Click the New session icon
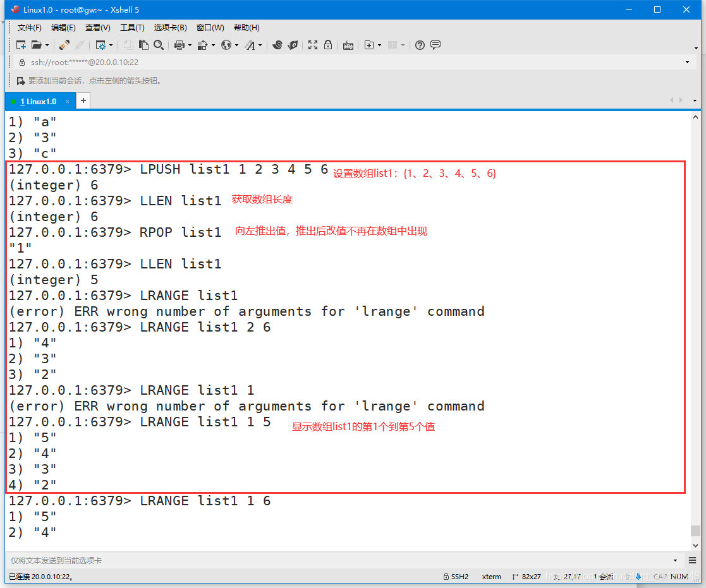 tap(21, 45)
